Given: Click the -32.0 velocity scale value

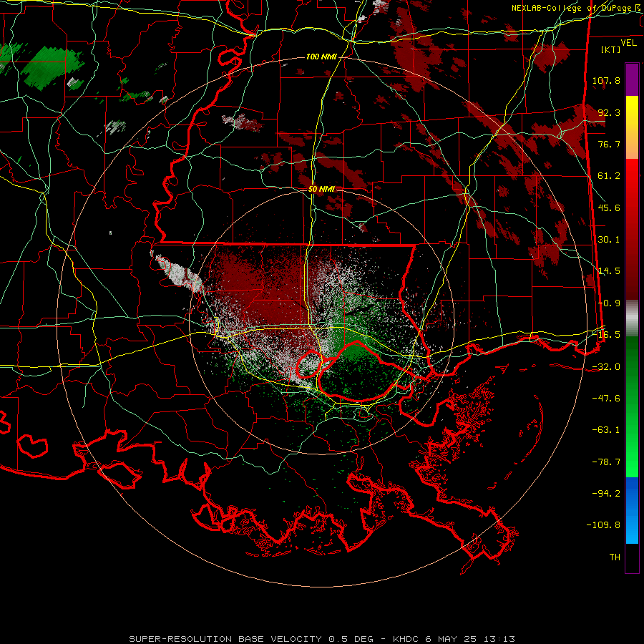Looking at the screenshot, I should tap(606, 367).
